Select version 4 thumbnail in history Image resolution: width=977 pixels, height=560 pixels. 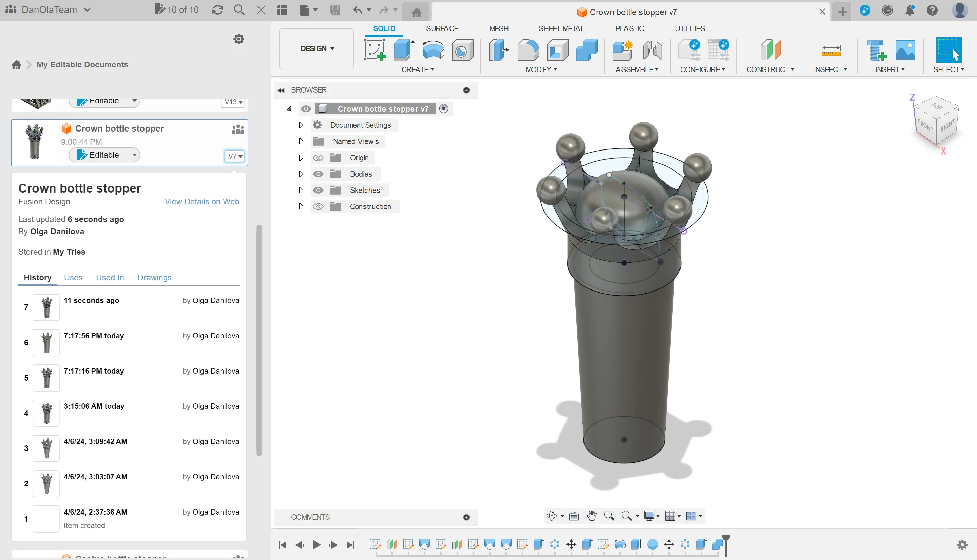(46, 413)
